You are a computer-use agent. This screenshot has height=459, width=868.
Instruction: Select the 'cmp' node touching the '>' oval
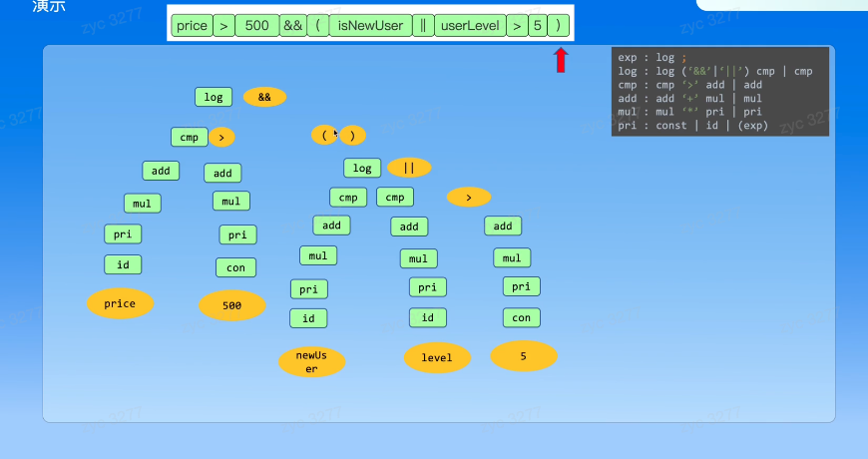190,138
